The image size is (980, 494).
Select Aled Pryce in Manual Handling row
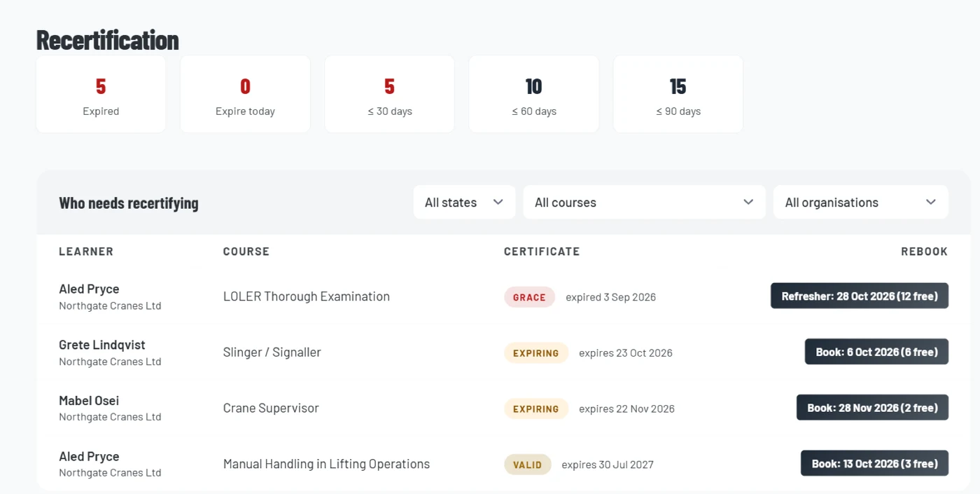89,456
